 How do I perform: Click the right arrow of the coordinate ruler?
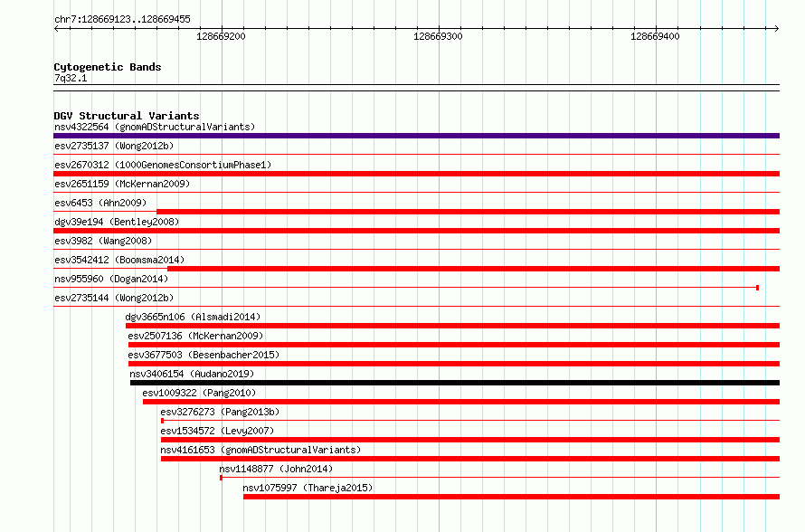pyautogui.click(x=777, y=29)
